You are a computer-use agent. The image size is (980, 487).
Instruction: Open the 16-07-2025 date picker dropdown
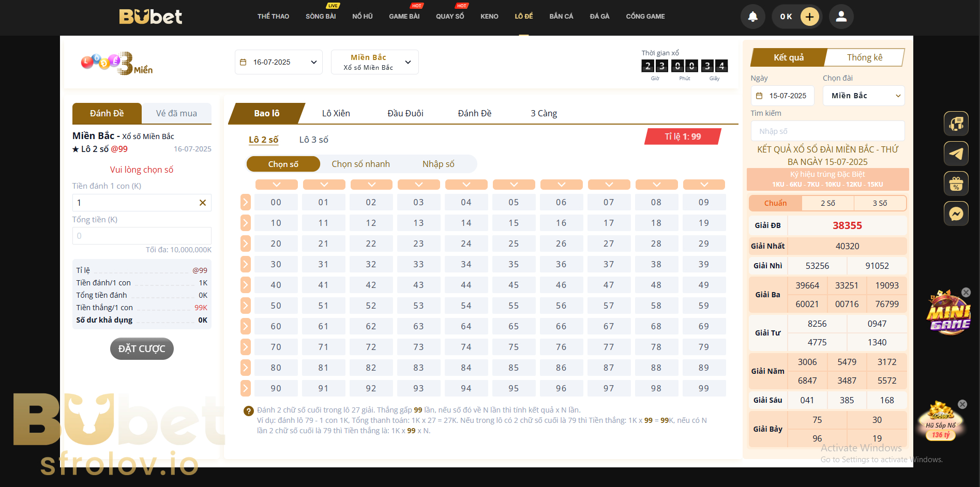(x=278, y=62)
